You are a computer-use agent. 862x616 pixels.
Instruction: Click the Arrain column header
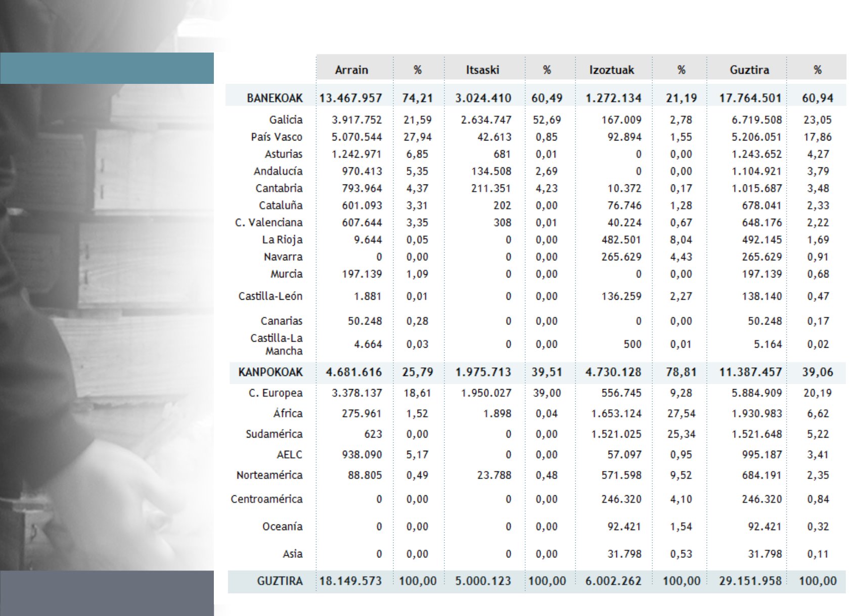point(351,70)
